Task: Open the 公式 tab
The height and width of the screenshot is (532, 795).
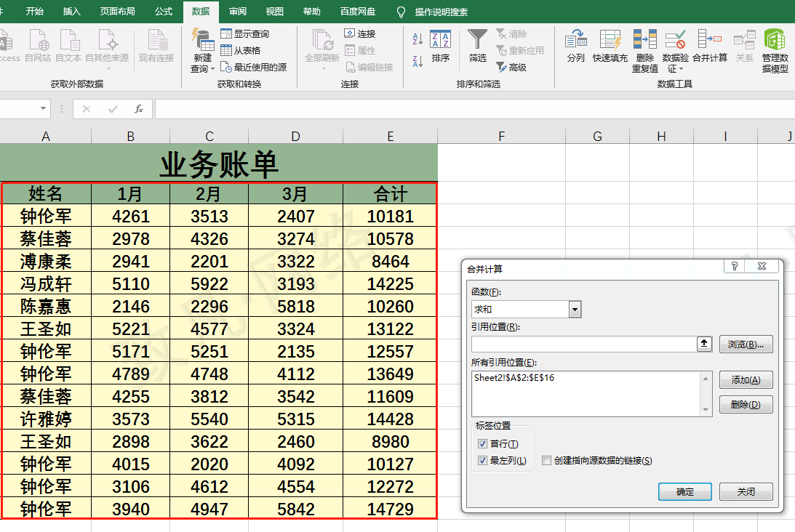Action: (x=163, y=11)
